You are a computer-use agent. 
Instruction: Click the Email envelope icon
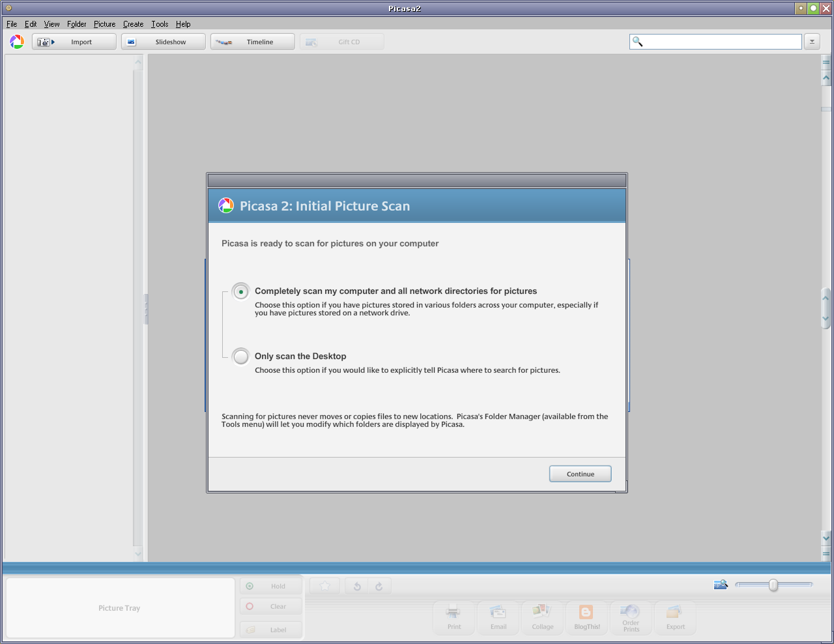point(498,612)
